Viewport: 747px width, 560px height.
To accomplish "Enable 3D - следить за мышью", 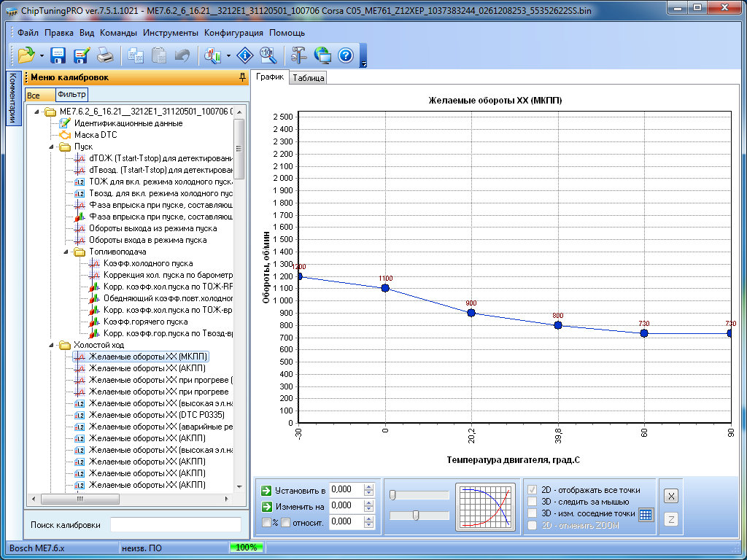I will 533,502.
